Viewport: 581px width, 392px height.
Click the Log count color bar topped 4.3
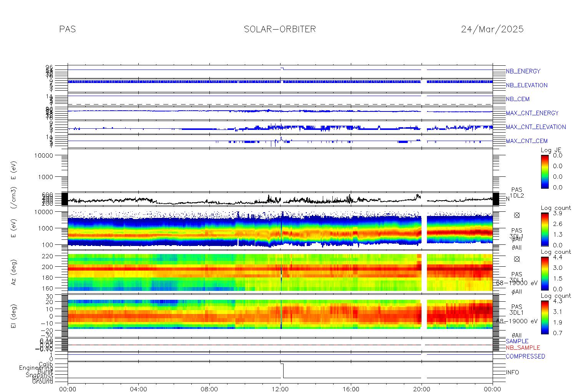click(544, 317)
